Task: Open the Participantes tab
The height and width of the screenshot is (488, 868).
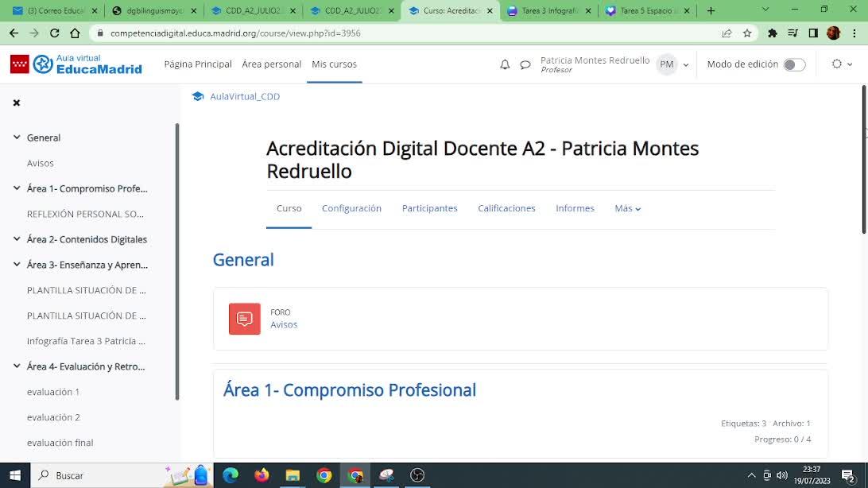Action: 429,208
